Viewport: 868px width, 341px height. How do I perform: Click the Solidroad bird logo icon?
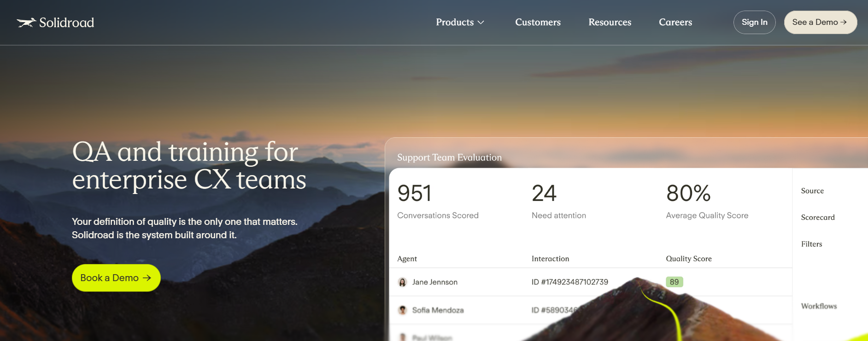pyautogui.click(x=26, y=23)
